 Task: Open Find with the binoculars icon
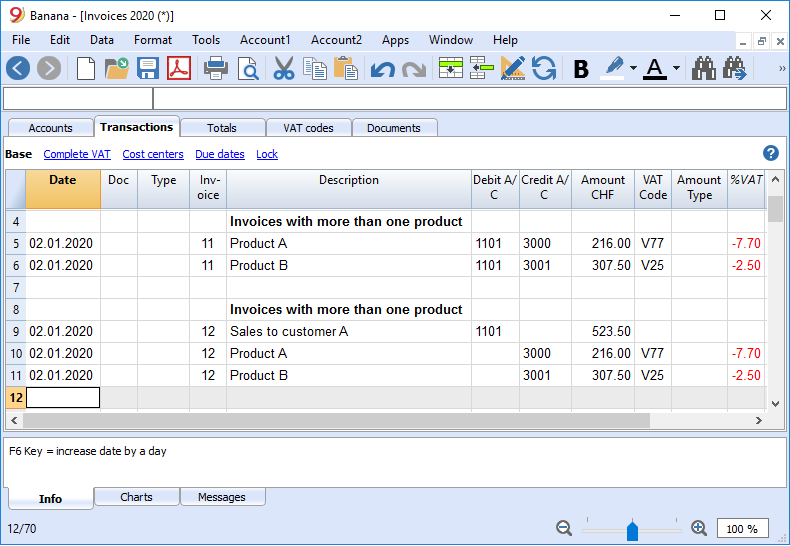(703, 68)
